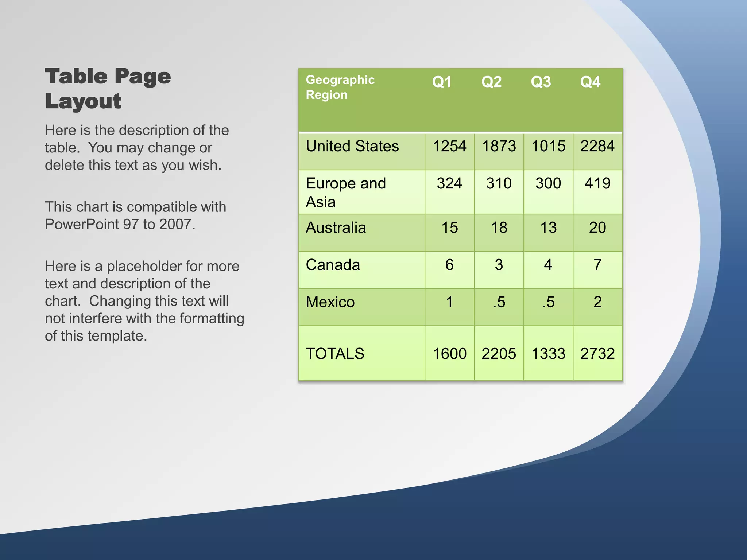This screenshot has height=560, width=747.
Task: Click the Europe and Asia value 324
Action: 449,183
